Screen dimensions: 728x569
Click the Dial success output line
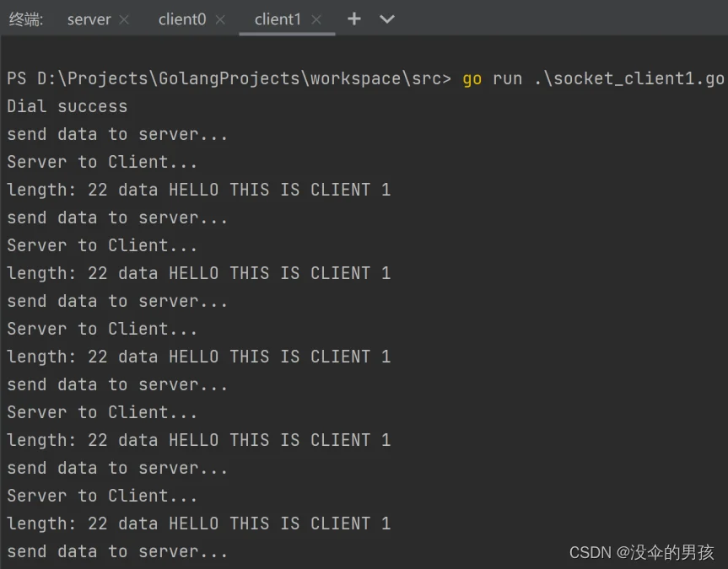67,106
